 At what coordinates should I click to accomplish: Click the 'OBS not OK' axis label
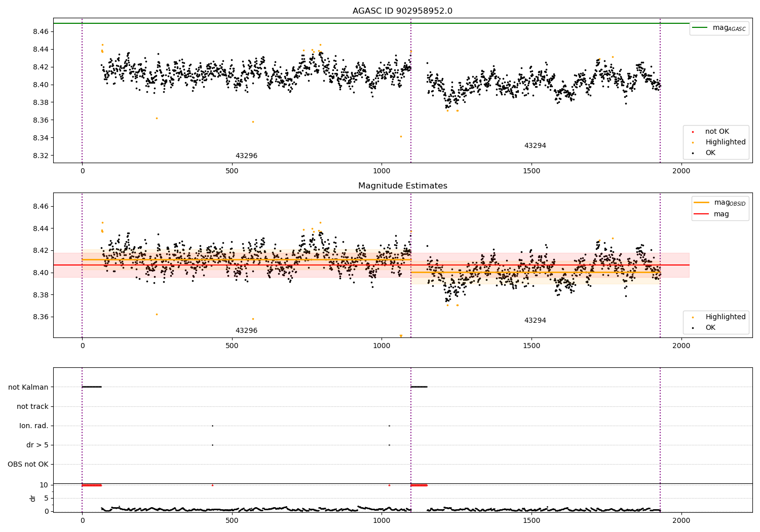[28, 465]
